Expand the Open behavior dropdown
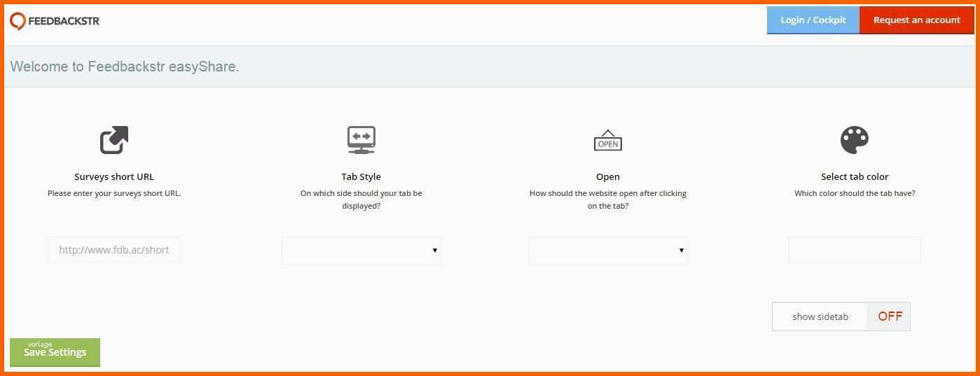This screenshot has height=376, width=980. tap(608, 251)
